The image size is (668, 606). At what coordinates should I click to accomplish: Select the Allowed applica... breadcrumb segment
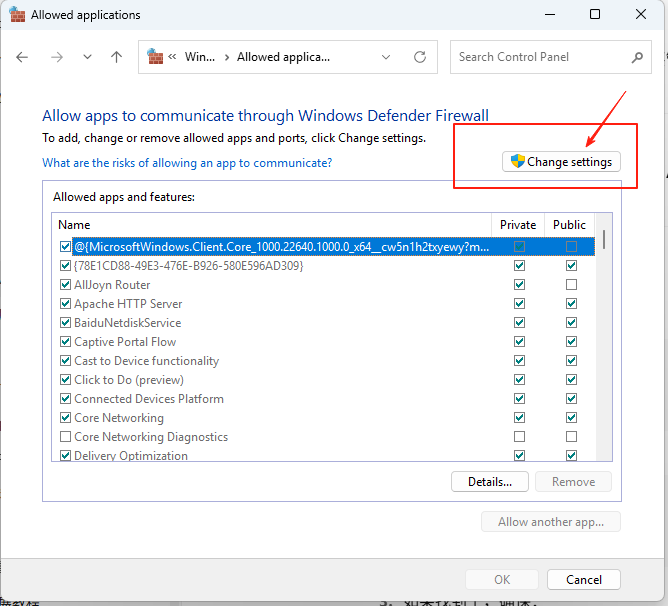pos(283,57)
